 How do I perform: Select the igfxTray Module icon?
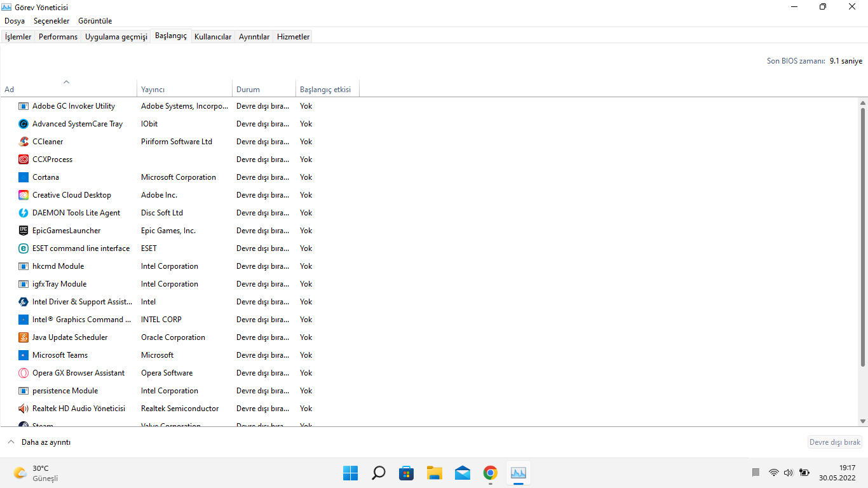coord(24,284)
